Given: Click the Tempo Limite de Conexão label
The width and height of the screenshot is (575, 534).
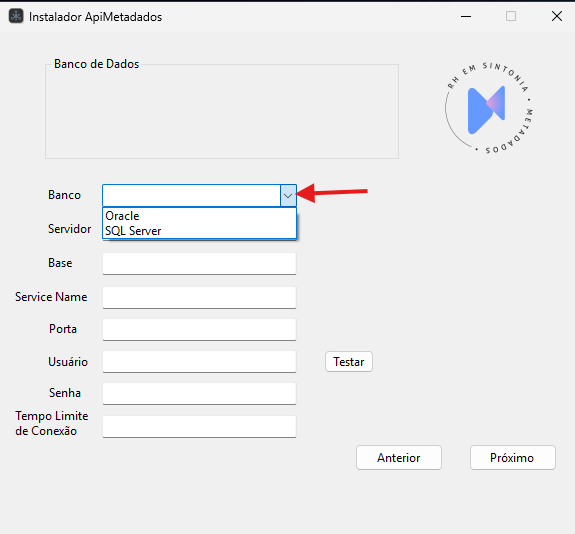Looking at the screenshot, I should pyautogui.click(x=51, y=423).
